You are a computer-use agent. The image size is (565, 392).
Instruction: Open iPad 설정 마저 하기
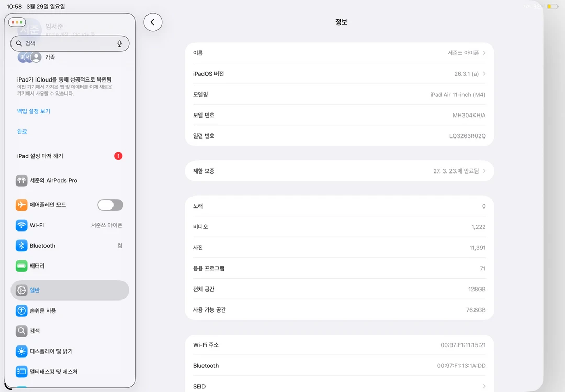pyautogui.click(x=70, y=156)
